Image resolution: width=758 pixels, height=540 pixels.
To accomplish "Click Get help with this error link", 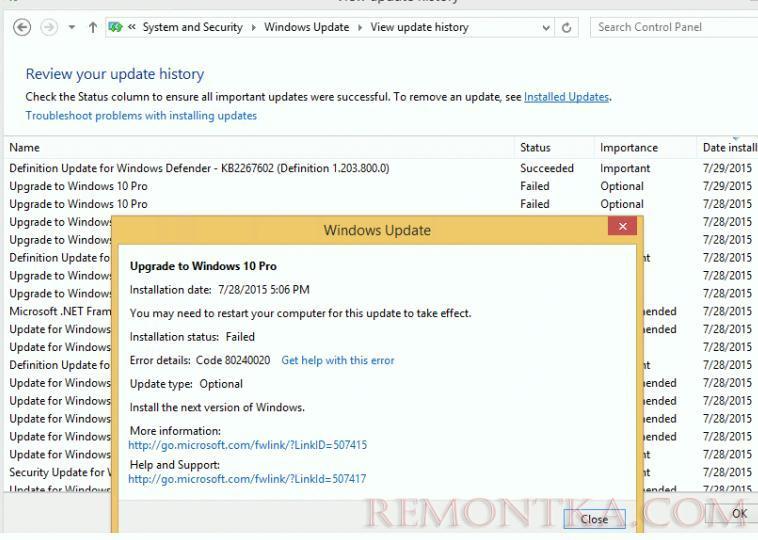I will pyautogui.click(x=337, y=360).
